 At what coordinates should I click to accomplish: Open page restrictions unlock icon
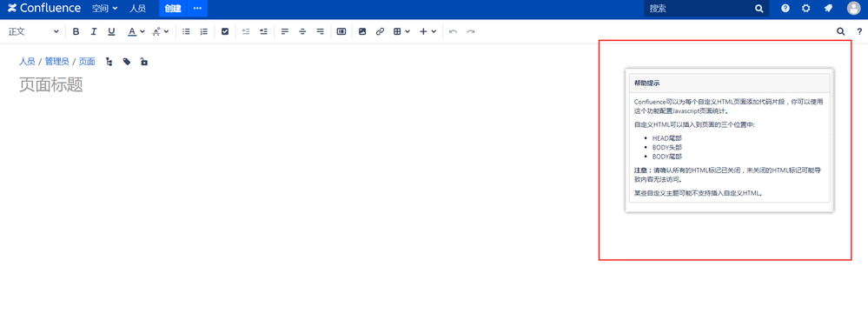[144, 62]
